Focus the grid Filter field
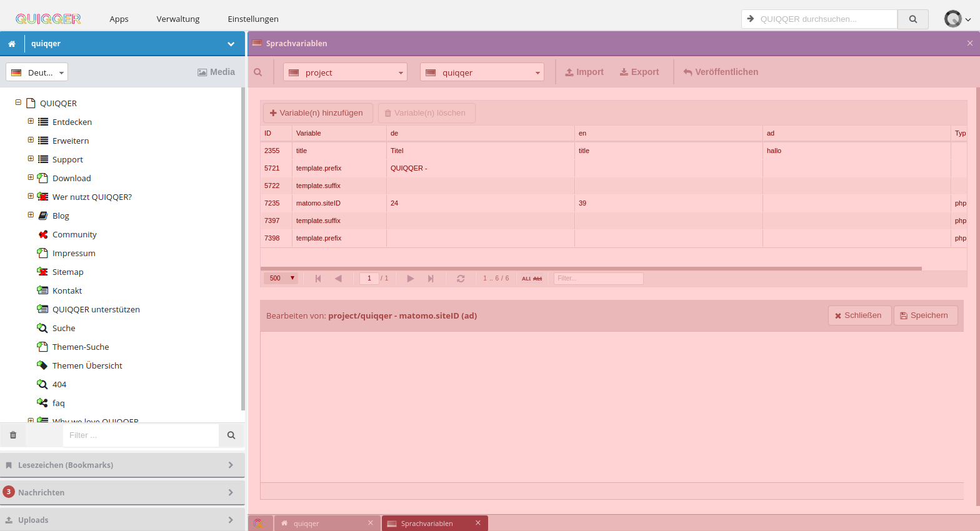This screenshot has height=531, width=980. click(598, 279)
